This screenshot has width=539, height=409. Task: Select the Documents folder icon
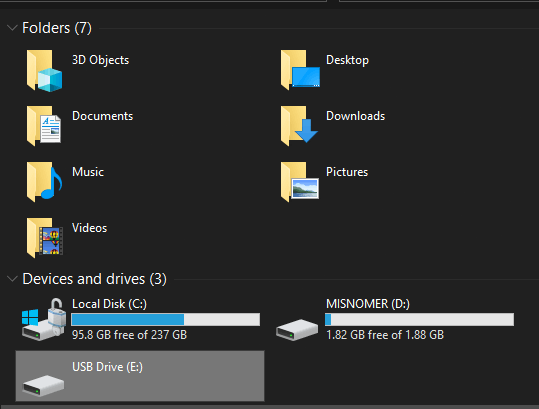44,126
